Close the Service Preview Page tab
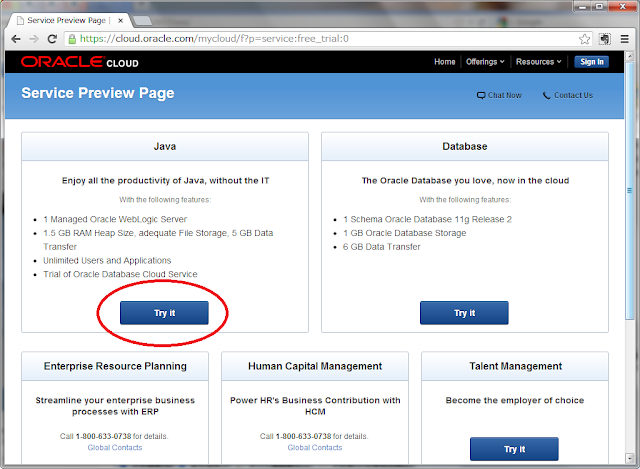The height and width of the screenshot is (469, 640). [x=120, y=20]
